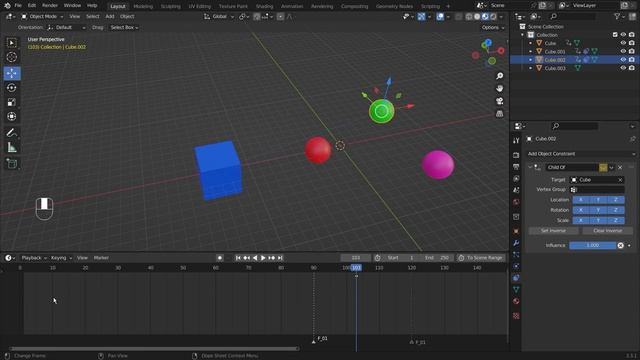The width and height of the screenshot is (640, 360).
Task: Collapse the Child Of constraint panel
Action: [530, 167]
